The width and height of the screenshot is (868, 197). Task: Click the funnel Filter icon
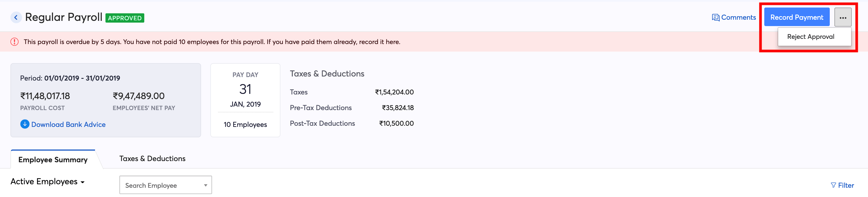[x=833, y=185]
